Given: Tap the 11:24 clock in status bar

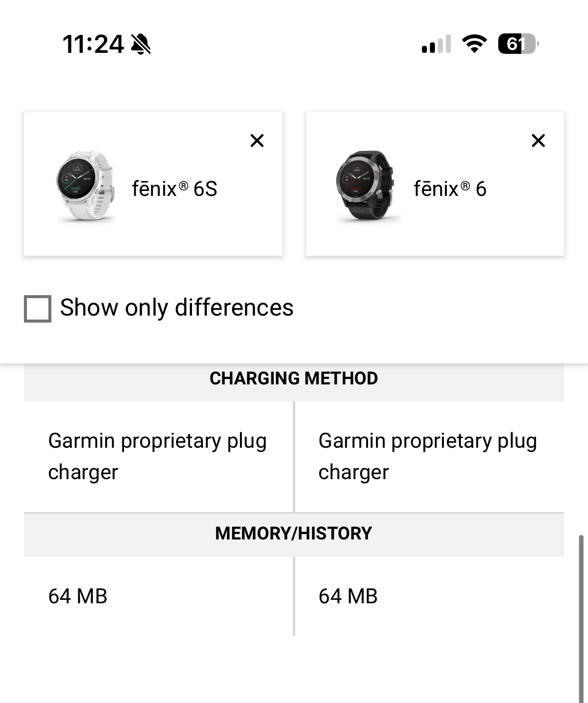Looking at the screenshot, I should tap(93, 44).
